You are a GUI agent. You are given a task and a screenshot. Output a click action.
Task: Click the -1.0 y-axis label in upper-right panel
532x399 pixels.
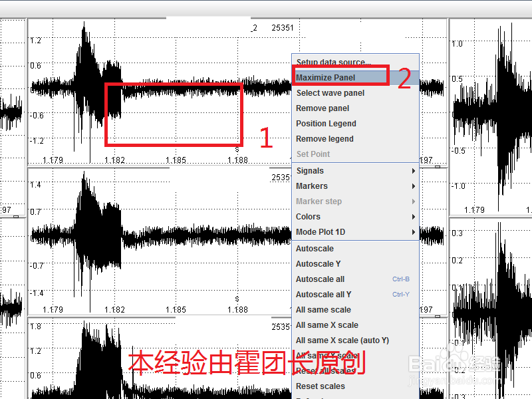click(x=458, y=186)
